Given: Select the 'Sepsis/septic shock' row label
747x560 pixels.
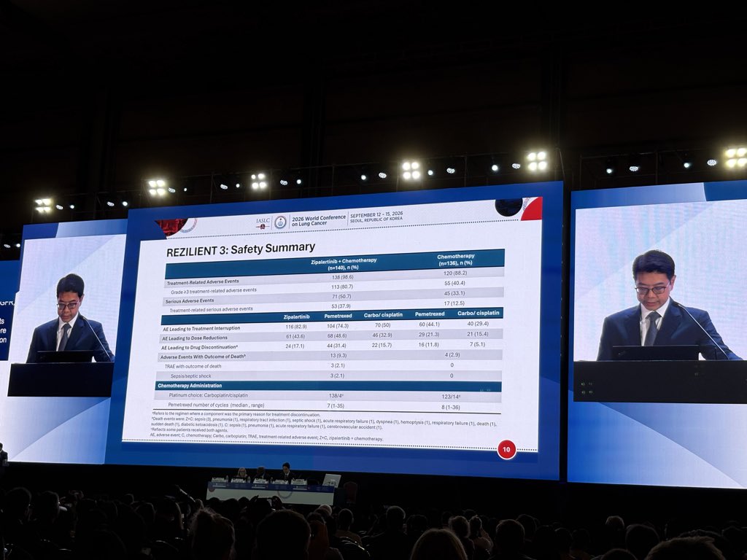Looking at the screenshot, I should pos(190,376).
